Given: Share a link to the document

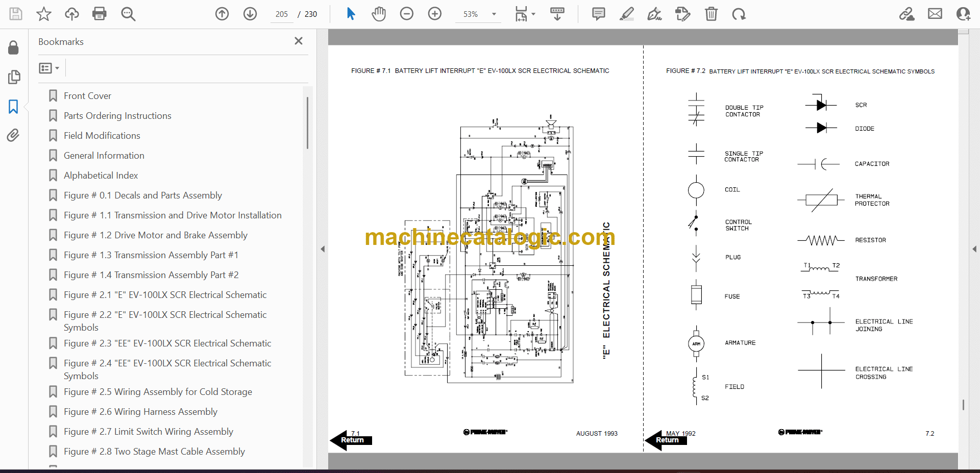Looking at the screenshot, I should (x=907, y=14).
